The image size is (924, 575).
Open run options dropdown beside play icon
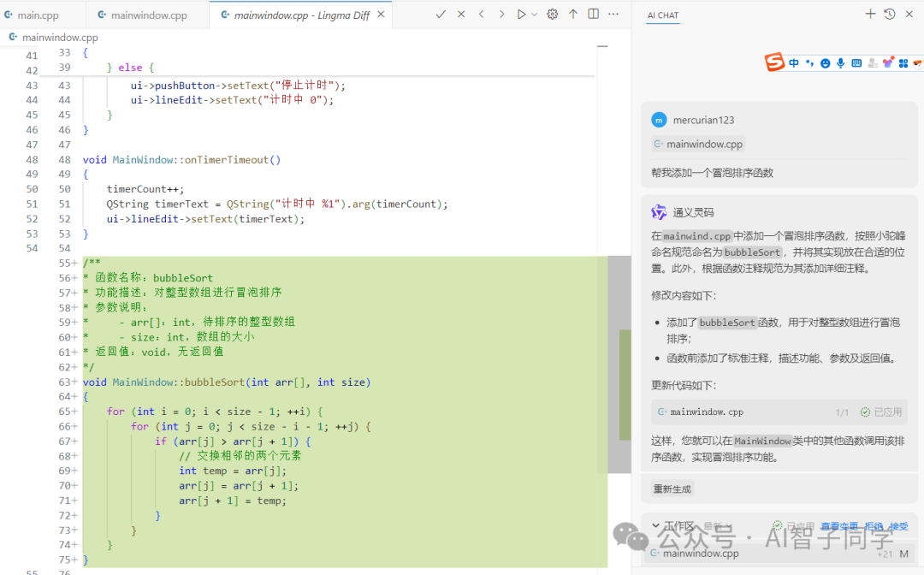pos(535,15)
